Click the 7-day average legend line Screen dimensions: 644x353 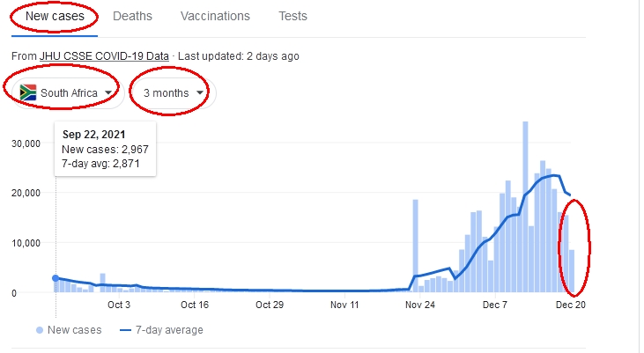[x=125, y=330]
